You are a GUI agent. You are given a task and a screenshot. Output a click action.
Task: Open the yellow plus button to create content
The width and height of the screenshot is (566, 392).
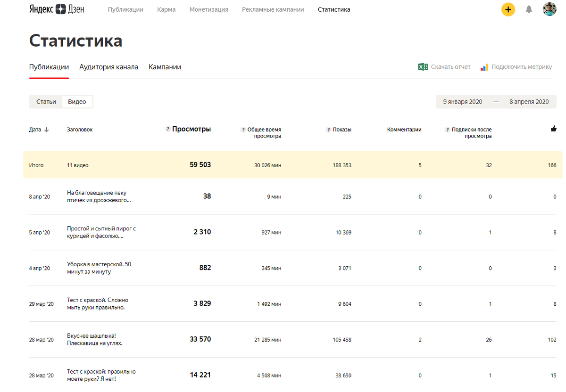click(x=508, y=9)
